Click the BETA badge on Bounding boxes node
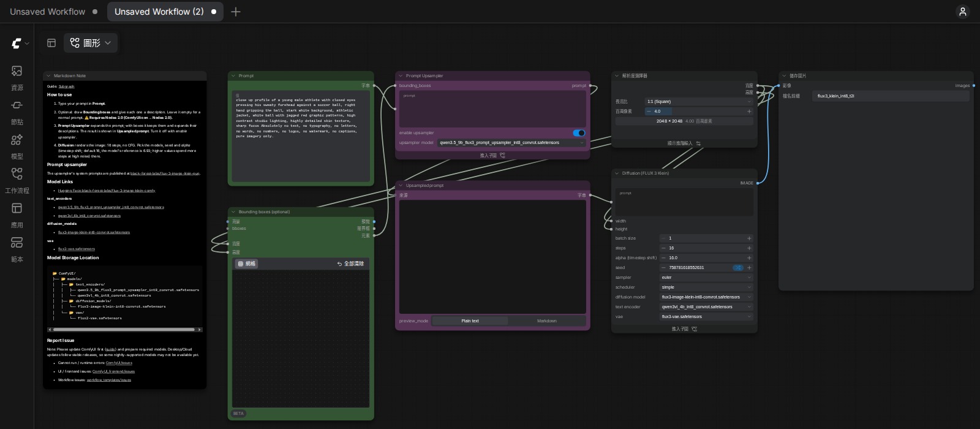This screenshot has height=429, width=980. point(239,414)
